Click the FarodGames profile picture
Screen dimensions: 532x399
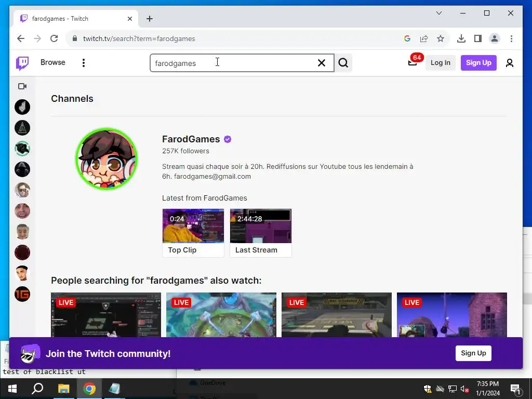click(106, 159)
